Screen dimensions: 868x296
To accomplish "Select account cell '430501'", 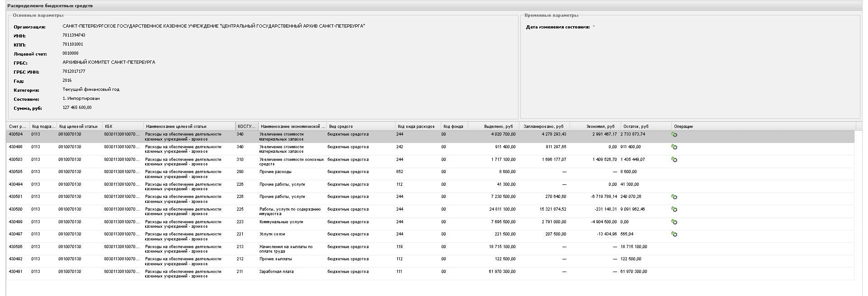I will point(16,197).
